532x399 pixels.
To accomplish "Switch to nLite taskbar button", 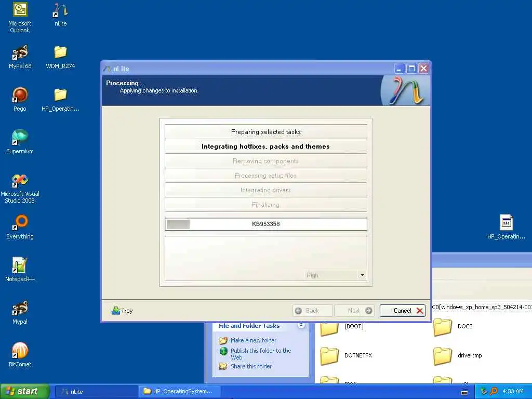I will coord(96,392).
